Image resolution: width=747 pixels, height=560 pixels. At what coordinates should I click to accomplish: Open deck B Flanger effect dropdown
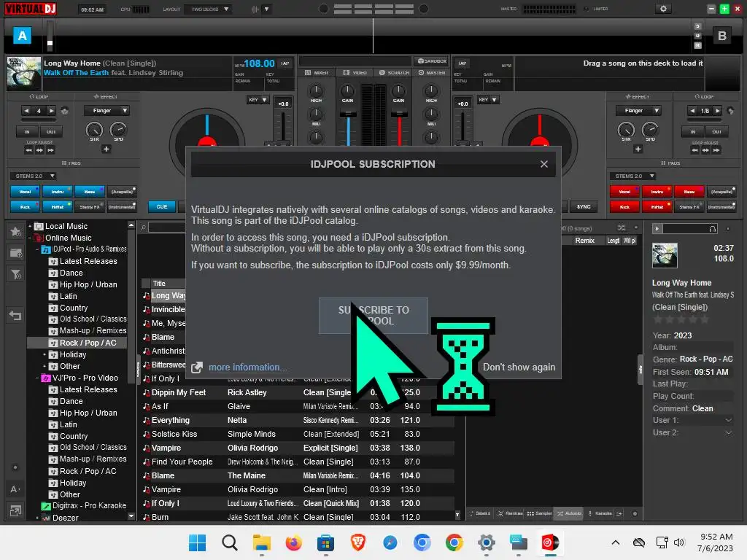638,111
